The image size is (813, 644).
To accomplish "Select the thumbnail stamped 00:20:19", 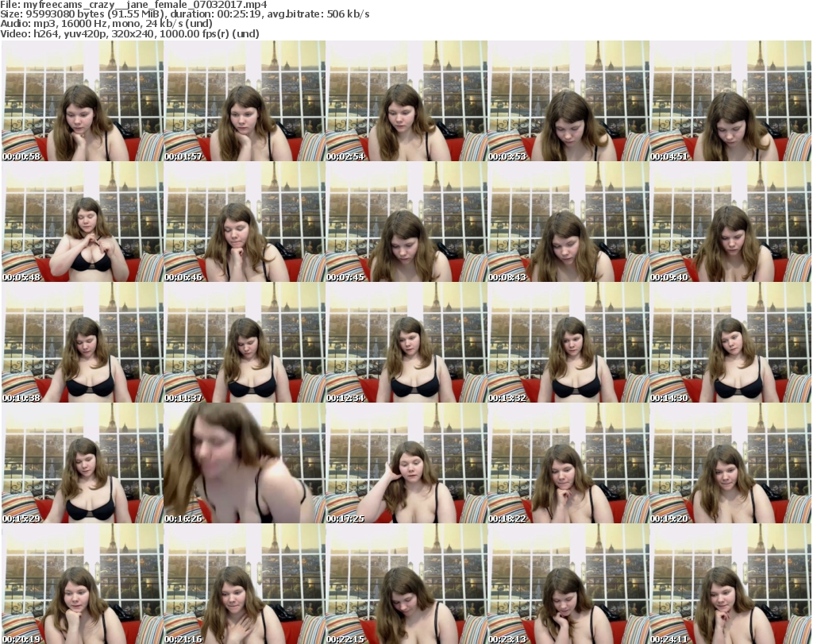I will point(83,584).
